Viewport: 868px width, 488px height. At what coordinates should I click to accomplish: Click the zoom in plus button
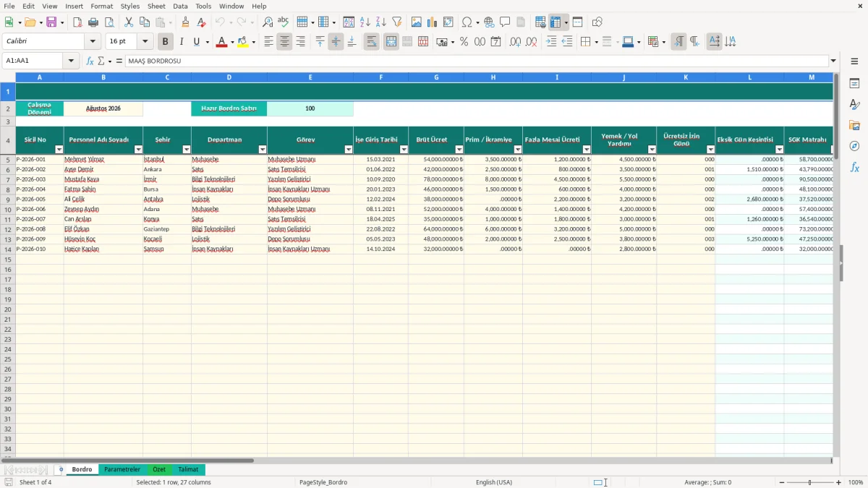click(x=838, y=482)
